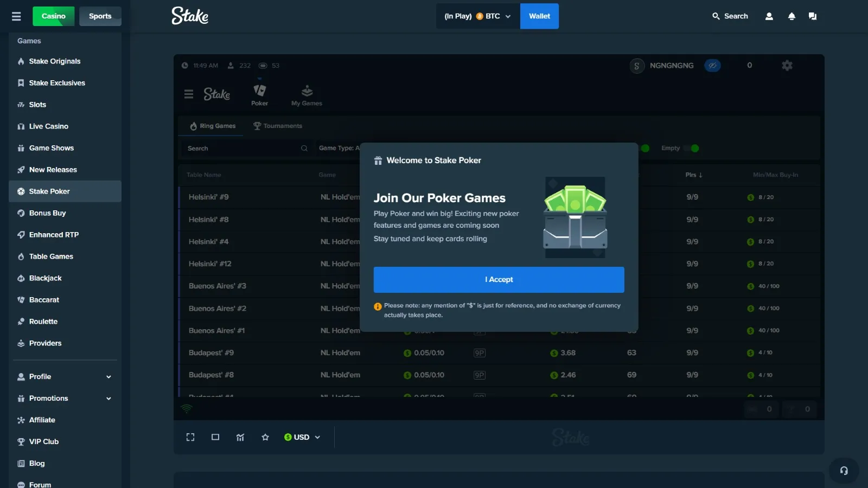Open the BTC currency dropdown
The width and height of the screenshot is (868, 488).
477,16
